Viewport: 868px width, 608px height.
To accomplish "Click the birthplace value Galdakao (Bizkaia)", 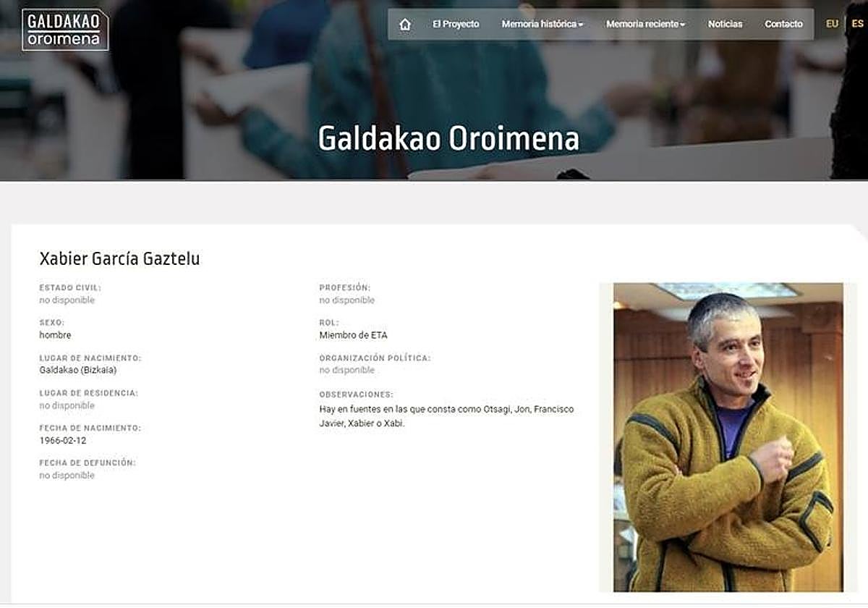I will click(x=78, y=370).
